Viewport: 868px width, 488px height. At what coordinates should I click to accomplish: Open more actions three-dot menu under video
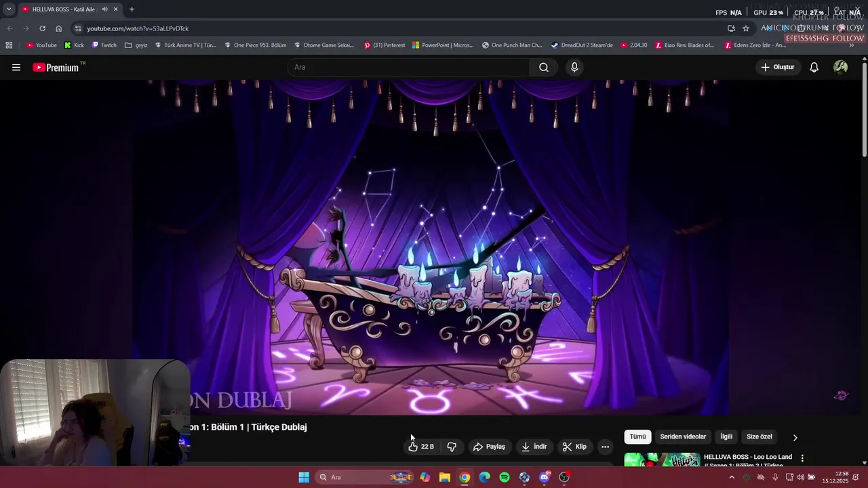[606, 447]
